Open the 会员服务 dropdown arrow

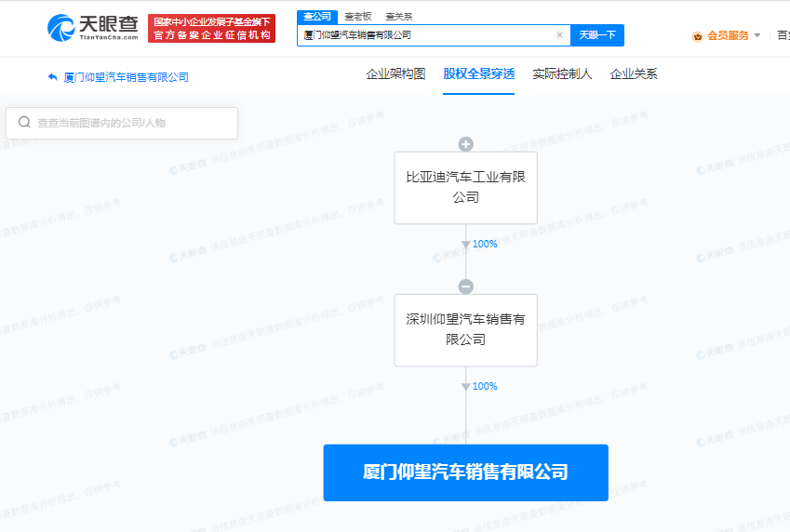(x=757, y=35)
